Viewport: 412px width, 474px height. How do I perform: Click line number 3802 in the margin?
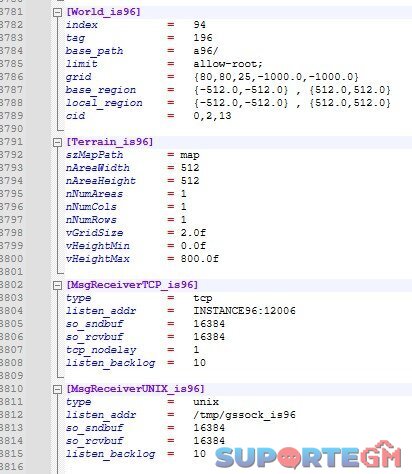12,285
